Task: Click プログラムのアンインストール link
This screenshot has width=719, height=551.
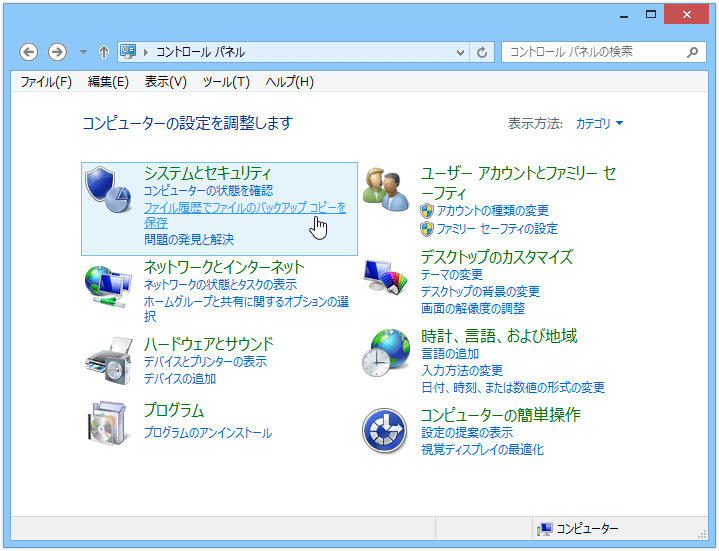Action: (208, 433)
